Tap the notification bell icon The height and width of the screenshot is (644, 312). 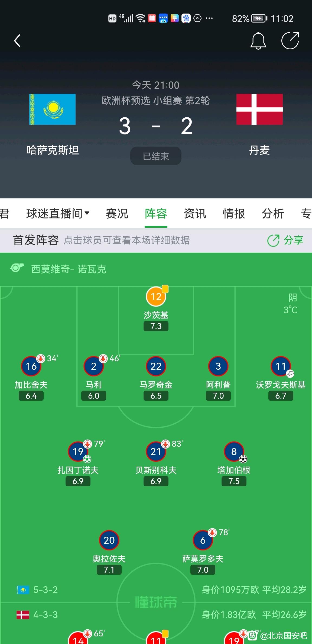[x=258, y=41]
